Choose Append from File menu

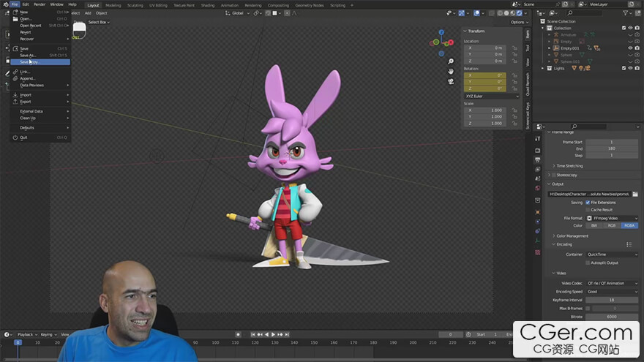pyautogui.click(x=40, y=78)
